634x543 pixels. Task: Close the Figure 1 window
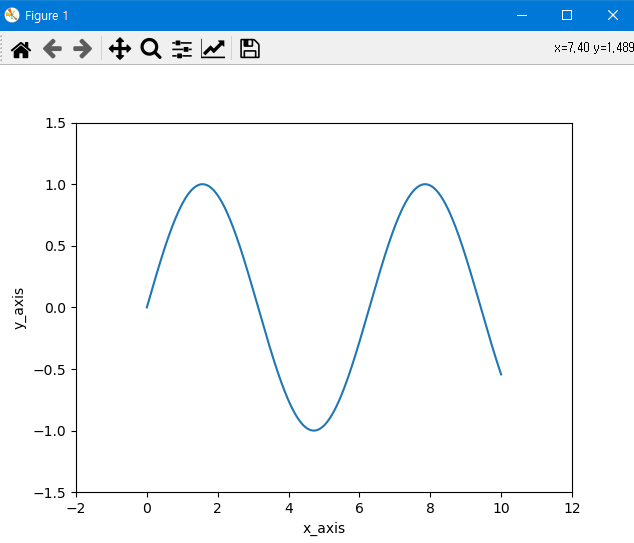(x=613, y=15)
